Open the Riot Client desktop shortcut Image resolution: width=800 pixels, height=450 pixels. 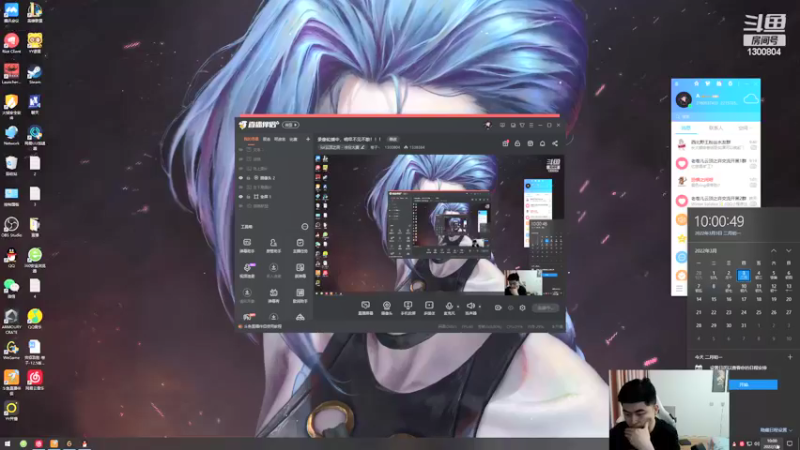click(x=11, y=43)
